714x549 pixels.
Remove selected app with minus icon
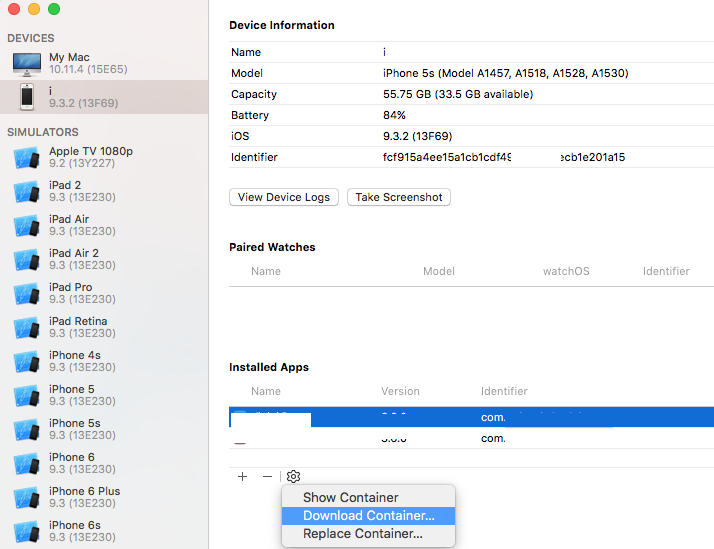267,477
